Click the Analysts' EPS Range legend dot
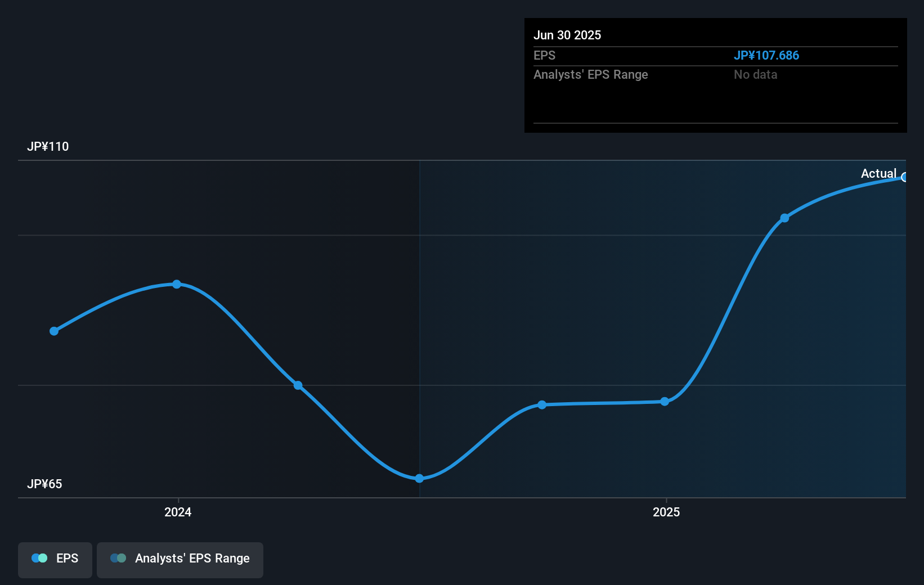Screen dimensions: 924x585 pyautogui.click(x=118, y=558)
